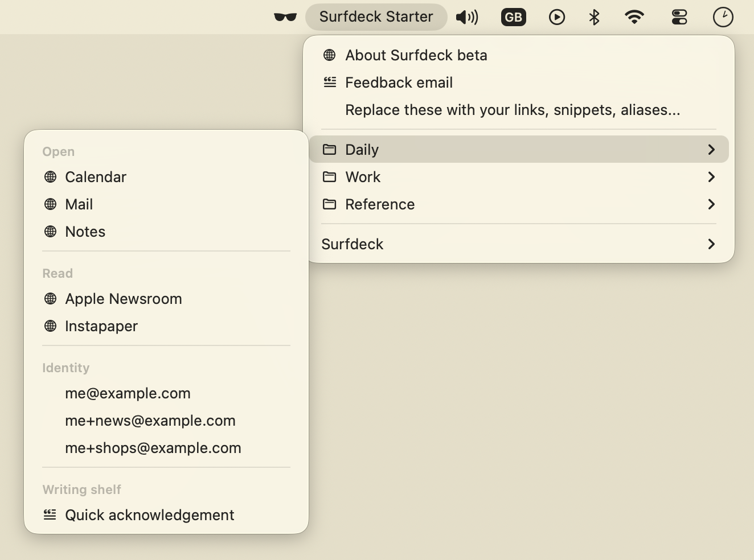754x560 pixels.
Task: Select the me+news@example.com alias
Action: [x=166, y=421]
